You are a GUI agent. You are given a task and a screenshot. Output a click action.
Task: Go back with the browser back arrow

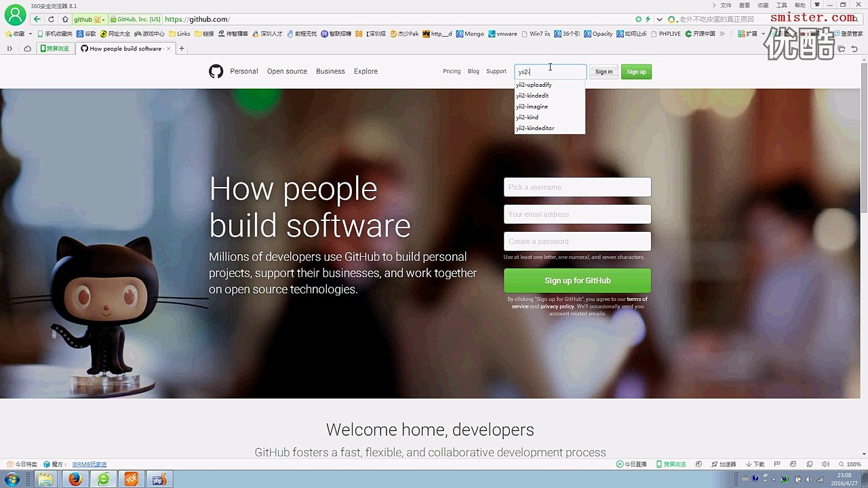click(x=37, y=20)
